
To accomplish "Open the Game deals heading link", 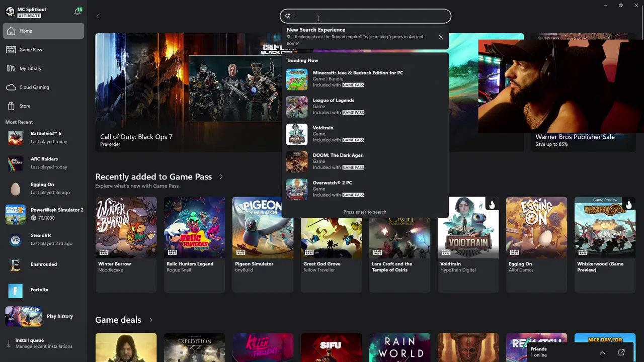I will 118,320.
